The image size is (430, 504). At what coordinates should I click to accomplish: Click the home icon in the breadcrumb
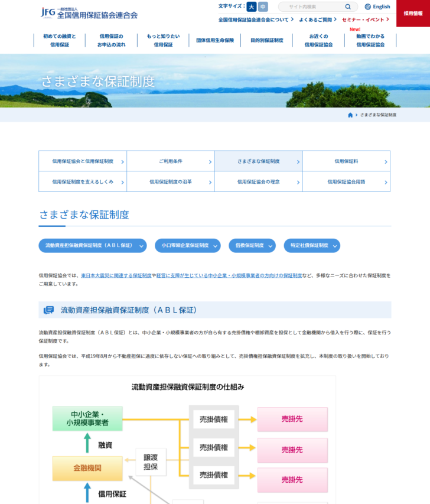(x=350, y=115)
